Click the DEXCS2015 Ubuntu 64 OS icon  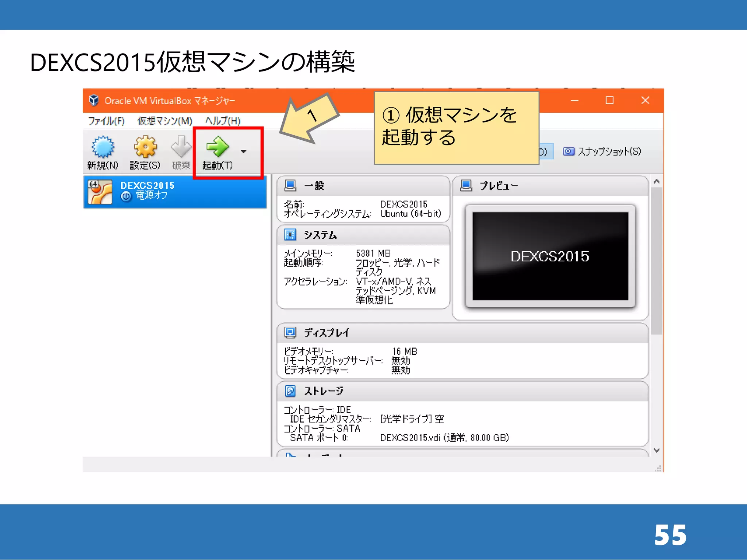pos(100,192)
